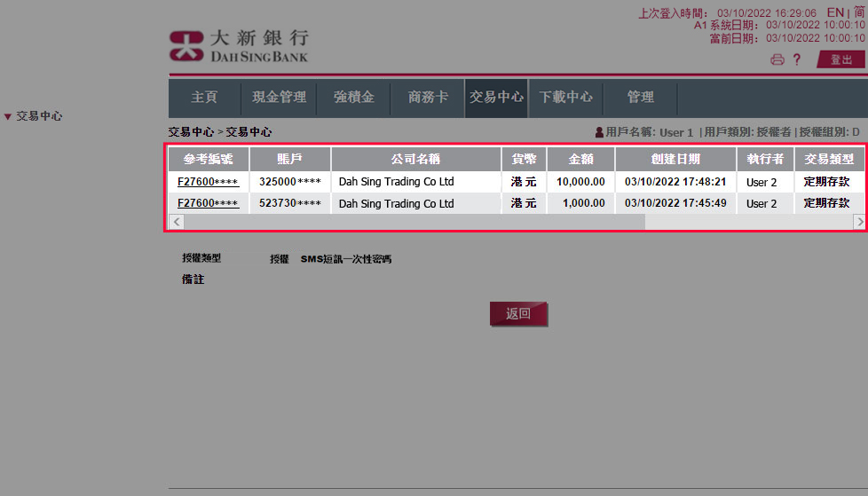Viewport: 868px width, 496px height.
Task: Click the 登出 logout button
Action: pyautogui.click(x=840, y=59)
